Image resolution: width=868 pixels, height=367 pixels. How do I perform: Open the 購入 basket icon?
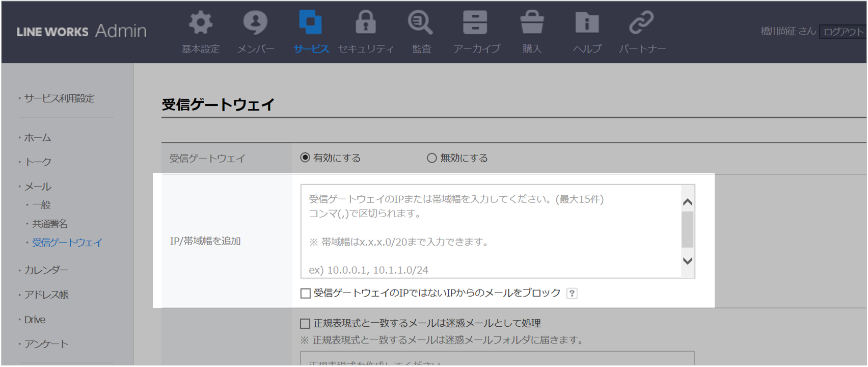coord(532,23)
